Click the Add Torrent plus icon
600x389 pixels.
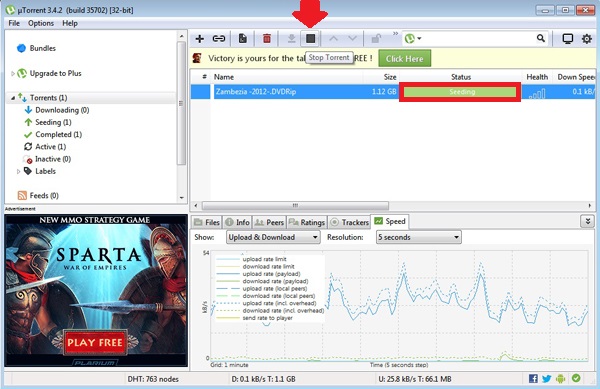pyautogui.click(x=199, y=39)
